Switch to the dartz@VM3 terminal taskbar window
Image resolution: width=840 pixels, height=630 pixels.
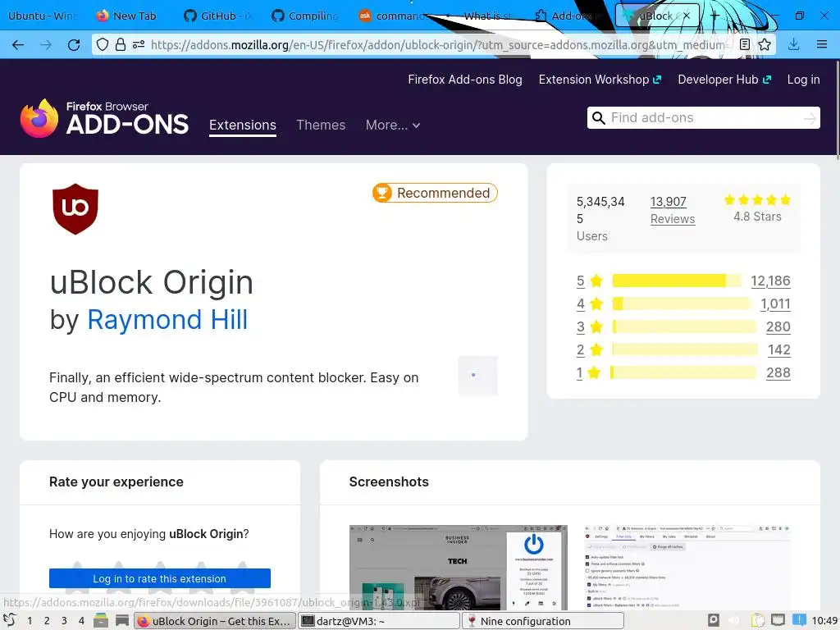(x=378, y=621)
